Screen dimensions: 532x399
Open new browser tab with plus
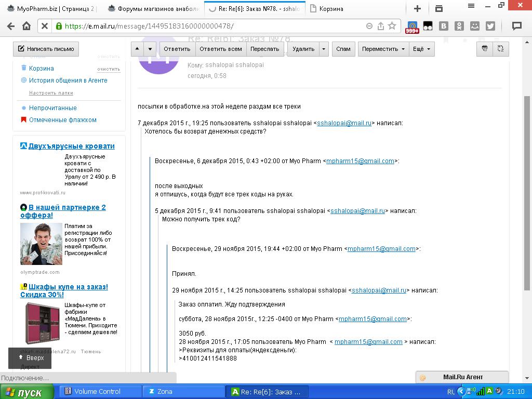(x=417, y=8)
